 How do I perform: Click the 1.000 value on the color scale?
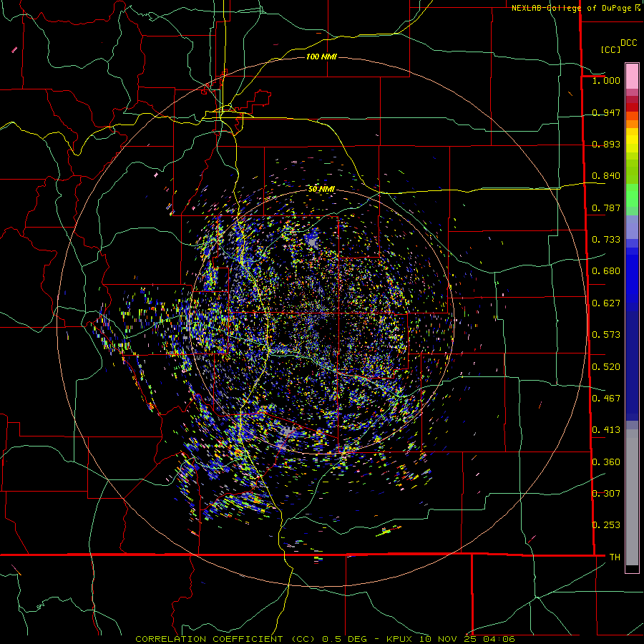click(x=606, y=80)
